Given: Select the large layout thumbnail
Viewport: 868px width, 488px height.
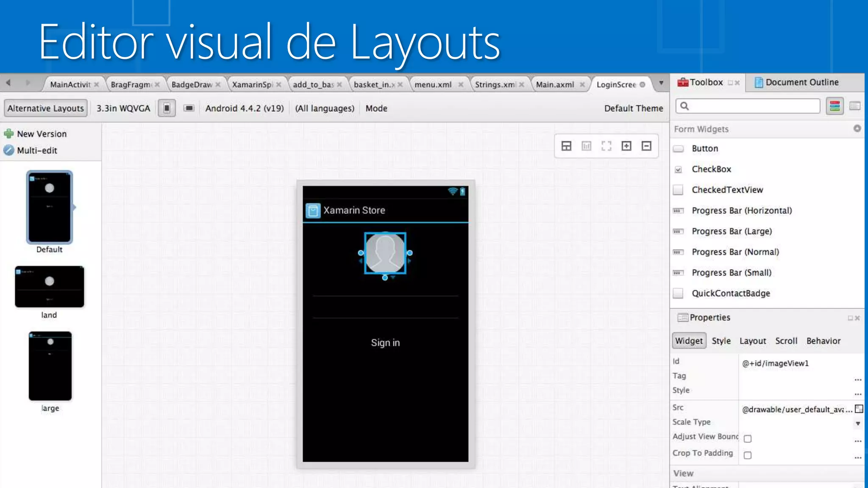Looking at the screenshot, I should point(50,366).
